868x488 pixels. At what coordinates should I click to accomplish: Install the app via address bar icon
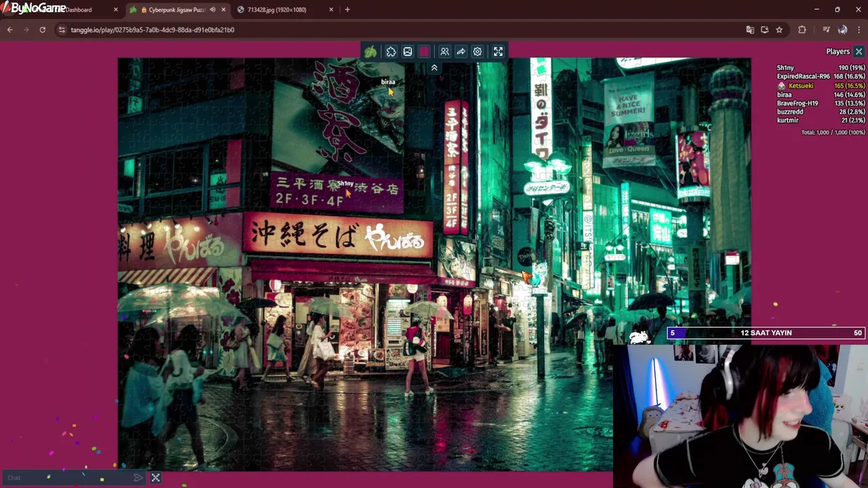point(764,30)
